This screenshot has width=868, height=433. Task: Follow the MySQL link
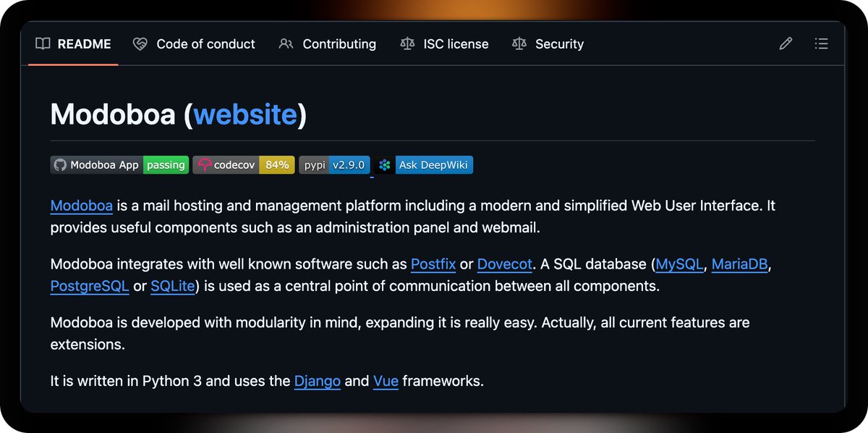coord(680,264)
